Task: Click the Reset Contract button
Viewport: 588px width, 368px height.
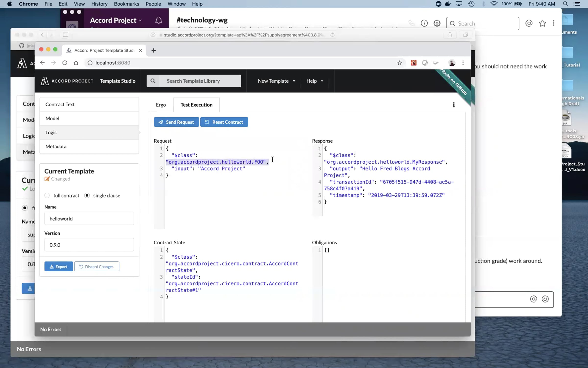Action: pyautogui.click(x=224, y=122)
